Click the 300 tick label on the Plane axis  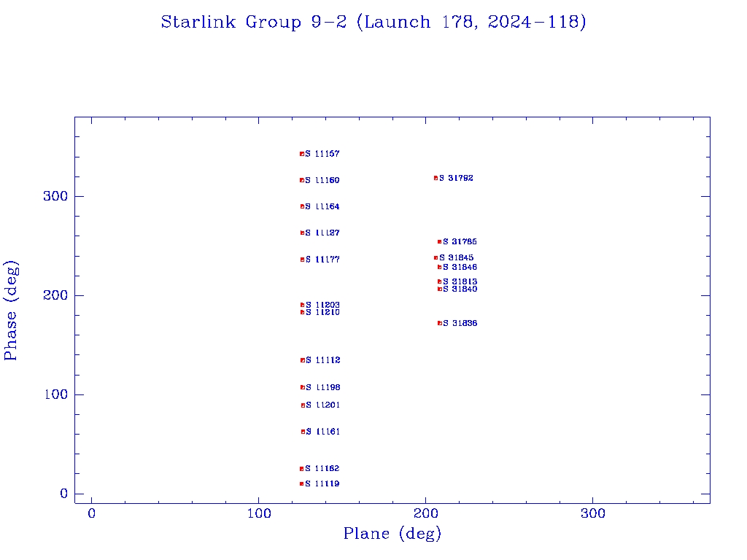593,513
